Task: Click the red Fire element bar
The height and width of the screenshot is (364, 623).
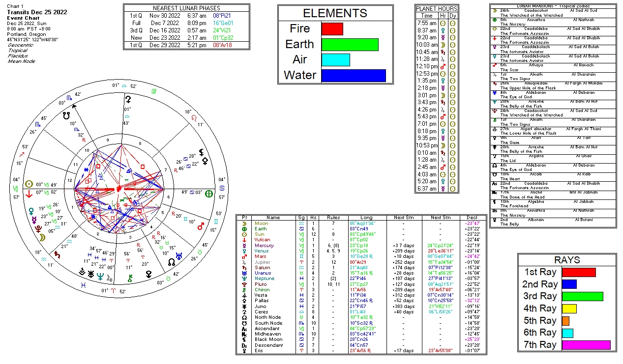Action: (x=332, y=28)
